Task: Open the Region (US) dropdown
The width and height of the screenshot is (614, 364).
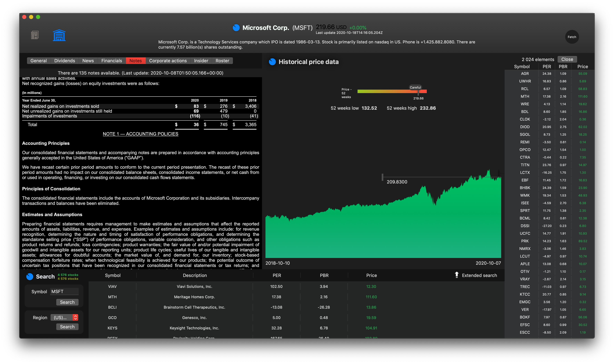Action: [65, 318]
